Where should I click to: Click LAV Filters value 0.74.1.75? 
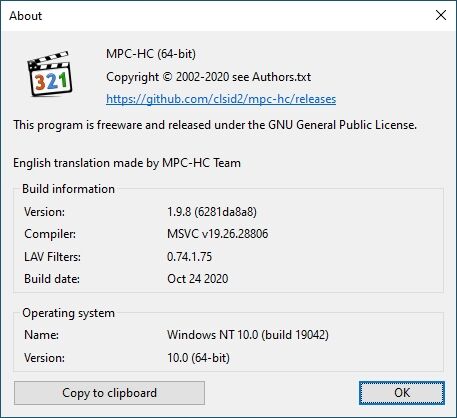[189, 257]
